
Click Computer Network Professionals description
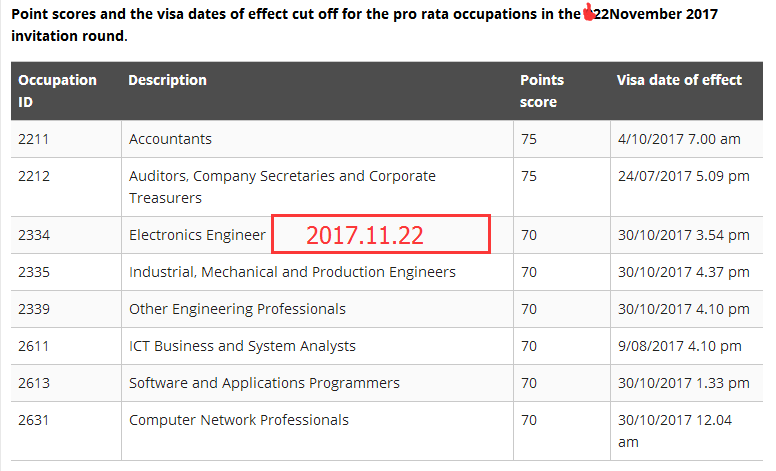[239, 420]
